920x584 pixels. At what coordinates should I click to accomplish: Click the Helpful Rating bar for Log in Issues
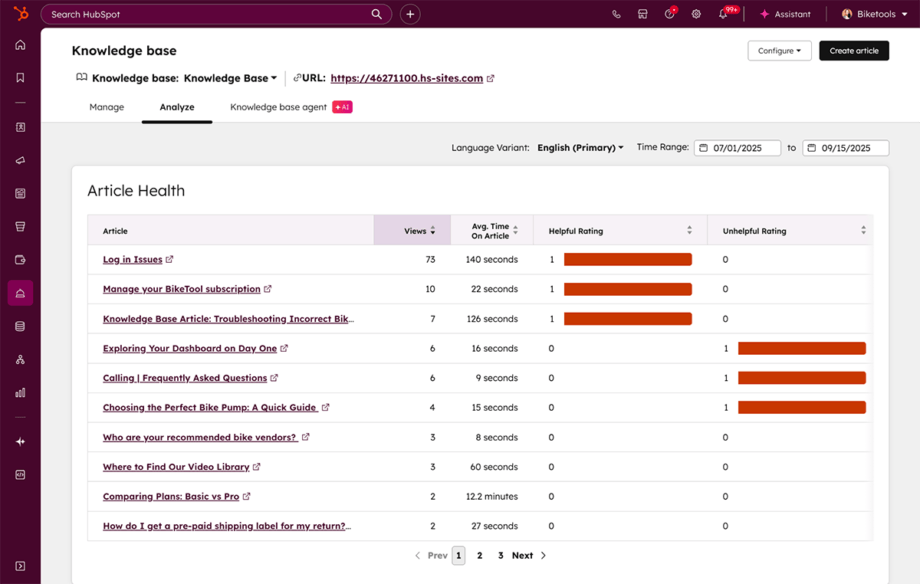point(627,258)
